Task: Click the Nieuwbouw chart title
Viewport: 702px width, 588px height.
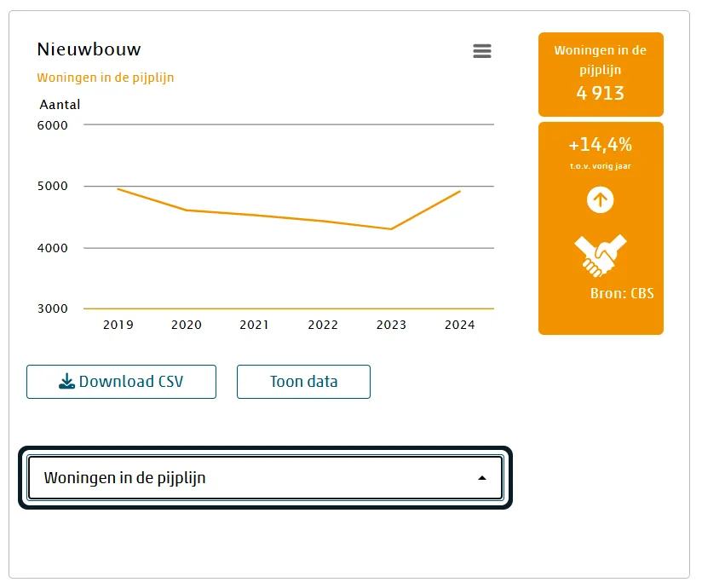Action: tap(89, 49)
